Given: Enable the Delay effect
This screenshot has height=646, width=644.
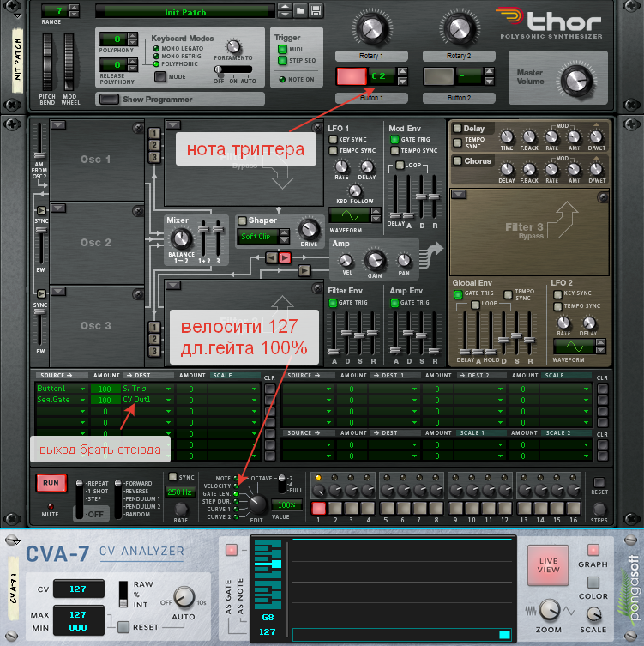Looking at the screenshot, I should coord(457,128).
